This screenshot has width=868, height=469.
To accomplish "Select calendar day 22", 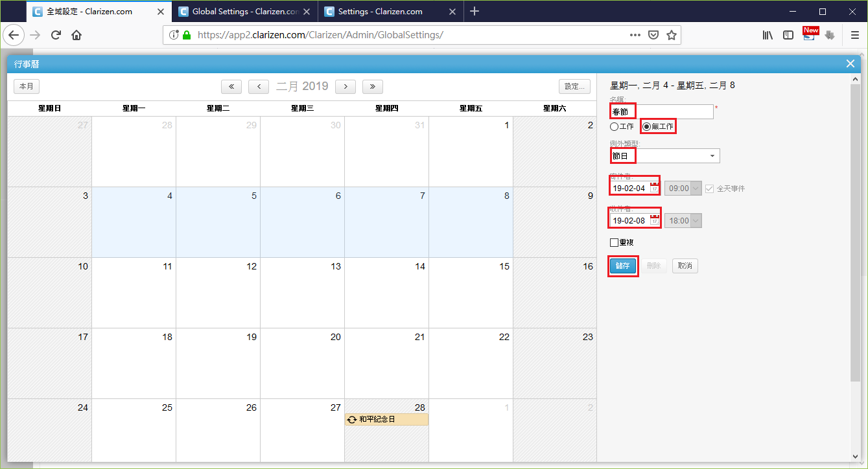I will [x=471, y=363].
